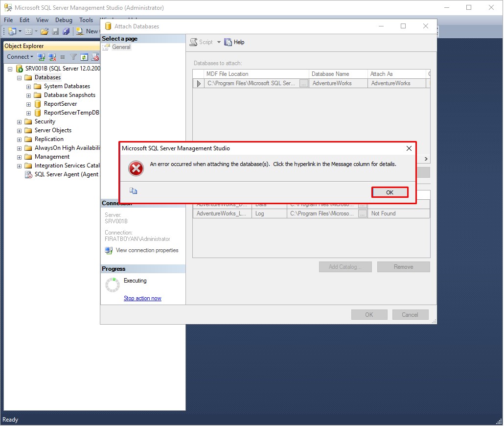Click the Help button in Attach Databases
The image size is (504, 426).
pos(234,42)
